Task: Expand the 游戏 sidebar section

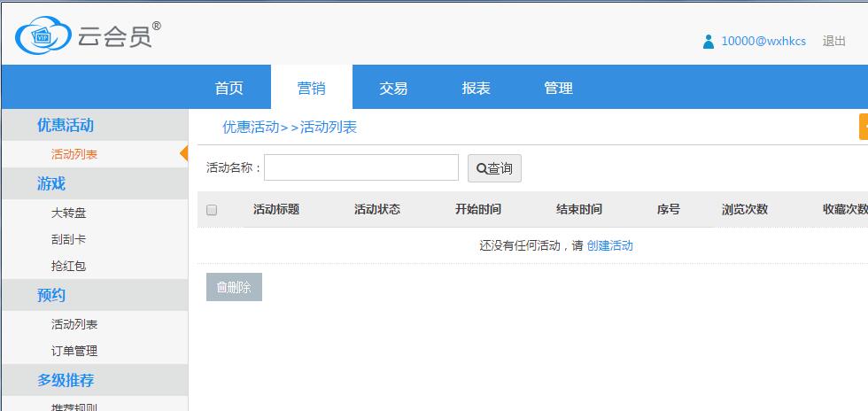Action: [95, 183]
